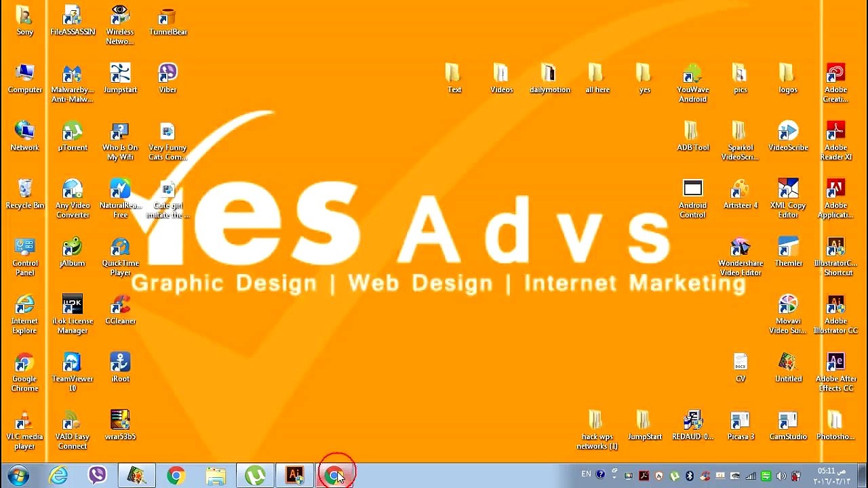Select the 'hack wps networks (1)' folder
The height and width of the screenshot is (488, 868).
[x=597, y=430]
